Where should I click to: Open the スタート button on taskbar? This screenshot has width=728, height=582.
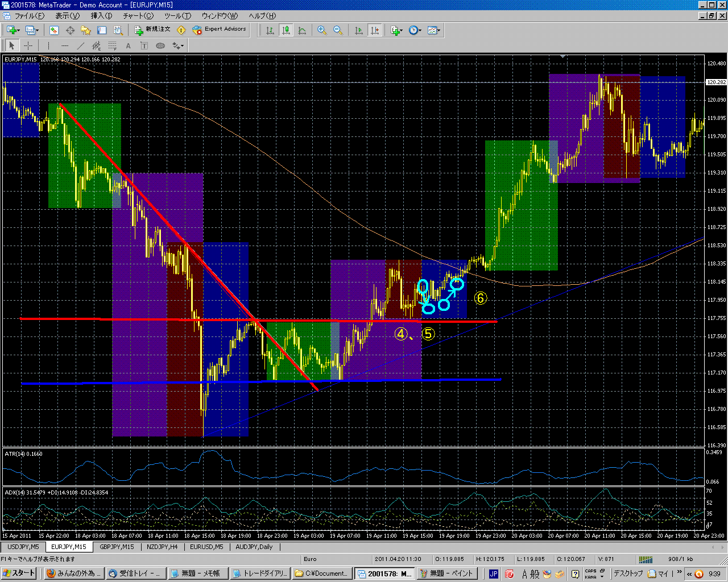pyautogui.click(x=19, y=573)
